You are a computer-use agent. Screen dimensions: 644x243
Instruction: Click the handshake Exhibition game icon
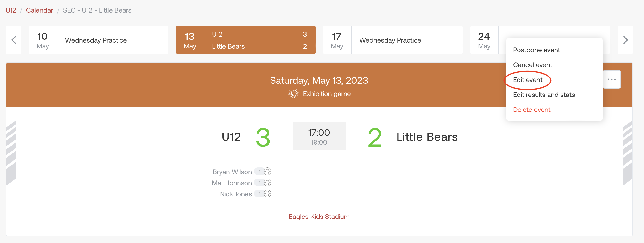tap(293, 94)
